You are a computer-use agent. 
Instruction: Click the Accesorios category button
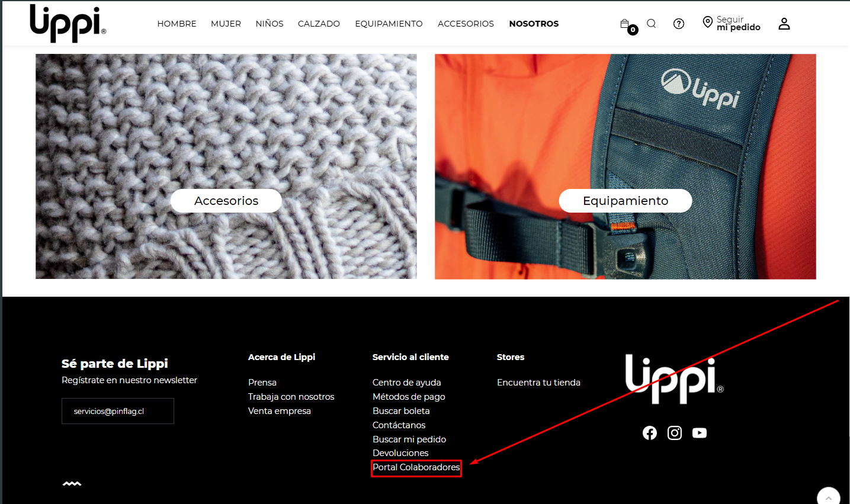[226, 201]
